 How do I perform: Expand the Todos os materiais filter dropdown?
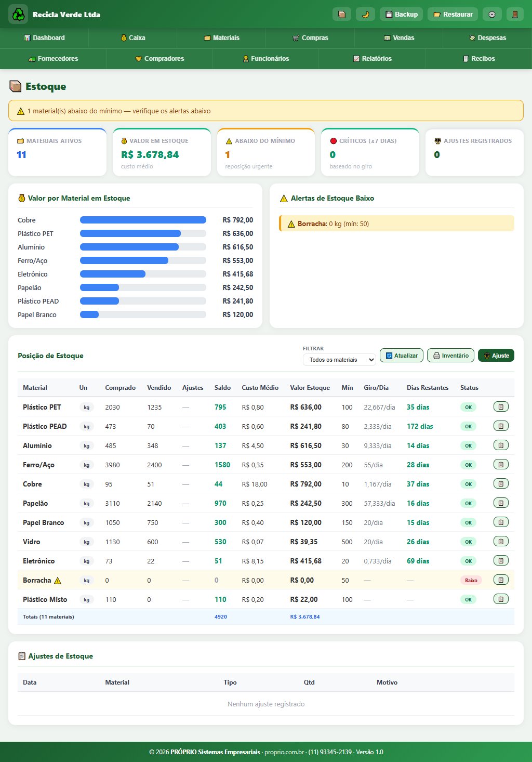(x=339, y=360)
